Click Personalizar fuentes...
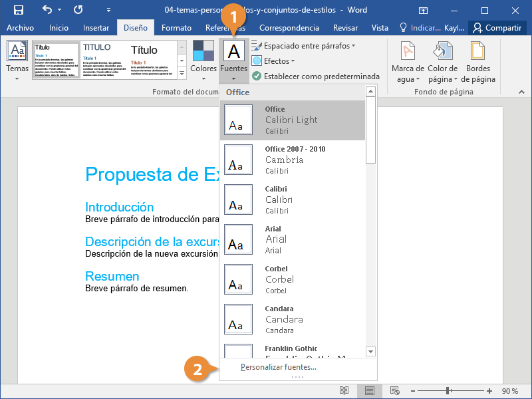 pos(279,367)
